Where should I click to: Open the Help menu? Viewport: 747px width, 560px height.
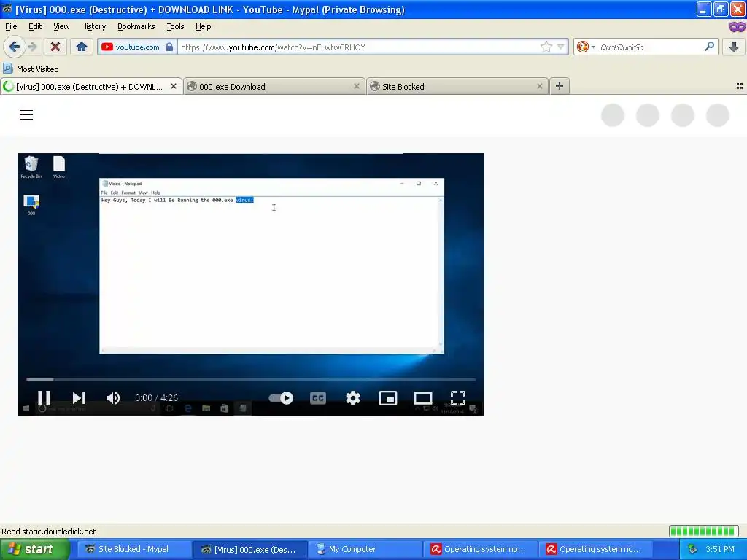pyautogui.click(x=203, y=26)
